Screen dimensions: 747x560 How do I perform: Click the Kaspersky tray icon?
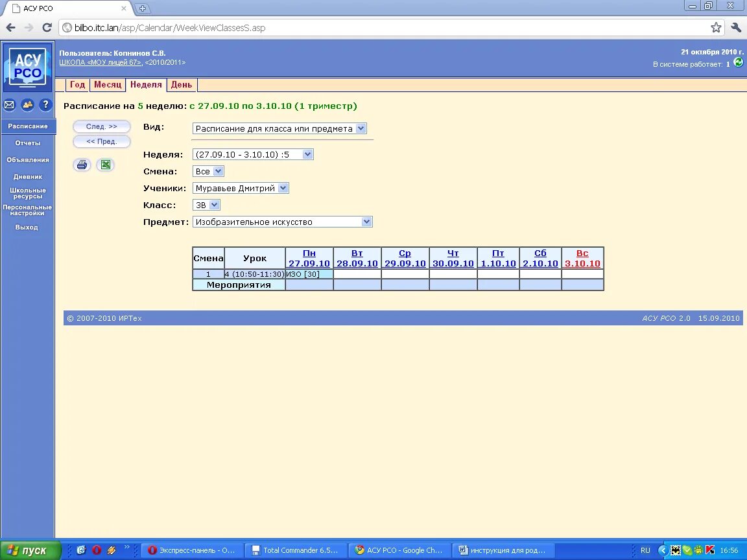[710, 550]
